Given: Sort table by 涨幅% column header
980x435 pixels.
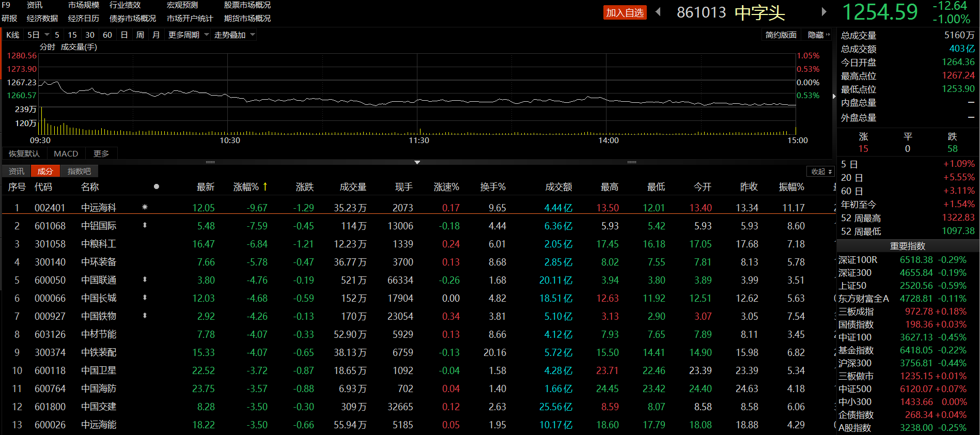Looking at the screenshot, I should [x=250, y=187].
